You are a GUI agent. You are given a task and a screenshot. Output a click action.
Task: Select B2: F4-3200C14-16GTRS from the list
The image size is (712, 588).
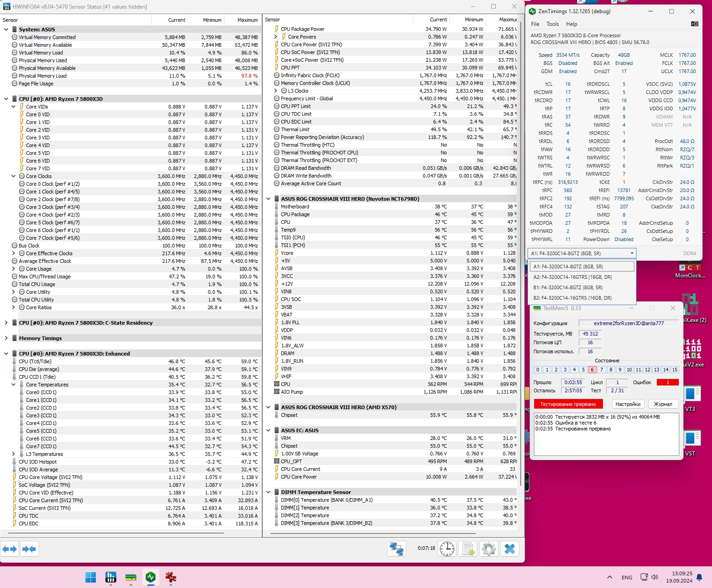[x=582, y=298]
